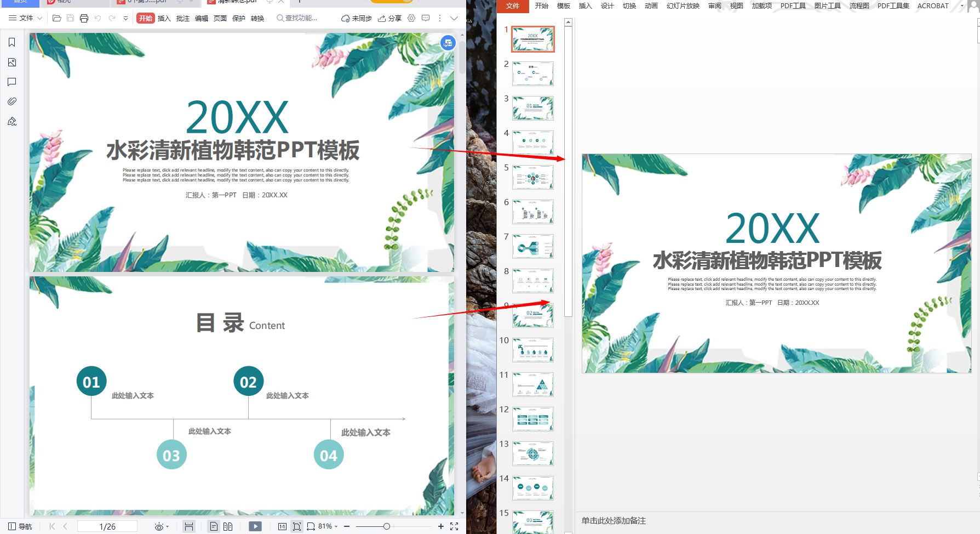Screen dimensions: 980x534
Task: Open the find function search box
Action: coord(297,18)
